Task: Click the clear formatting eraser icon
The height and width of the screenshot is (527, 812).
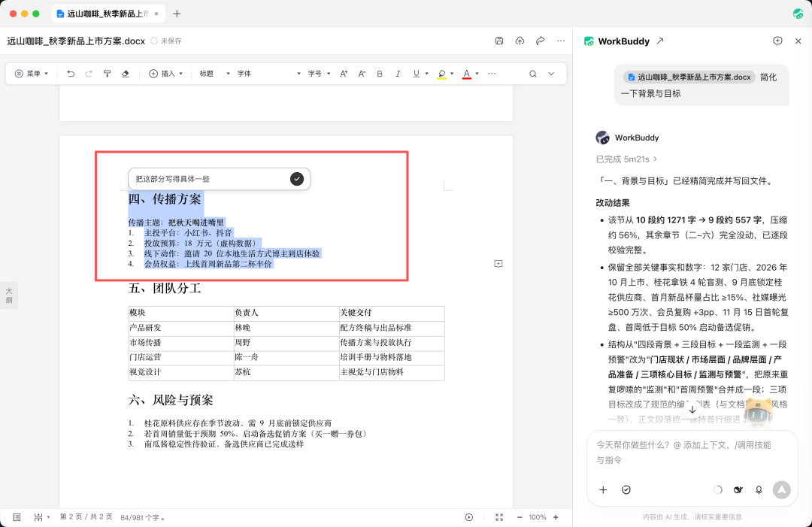Action: (126, 74)
